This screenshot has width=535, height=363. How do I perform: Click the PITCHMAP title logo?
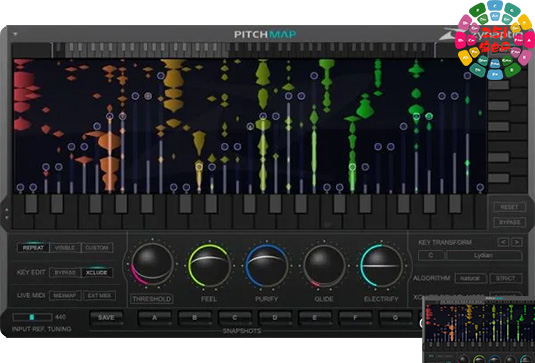[x=265, y=34]
